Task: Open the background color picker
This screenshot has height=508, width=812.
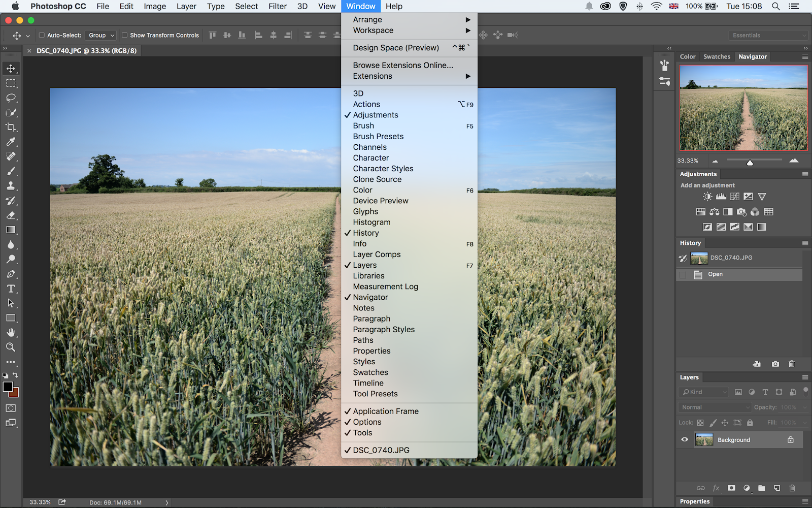Action: pos(15,394)
